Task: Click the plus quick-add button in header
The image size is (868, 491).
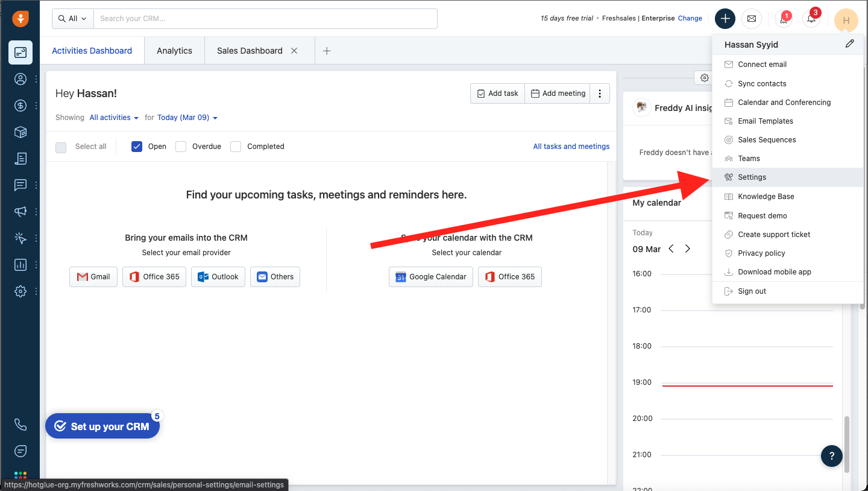Action: point(725,19)
